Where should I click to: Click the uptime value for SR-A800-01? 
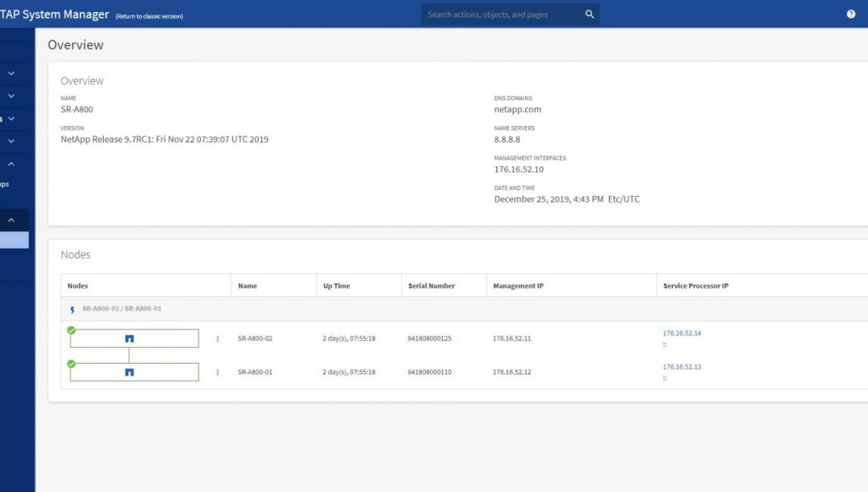[349, 373]
